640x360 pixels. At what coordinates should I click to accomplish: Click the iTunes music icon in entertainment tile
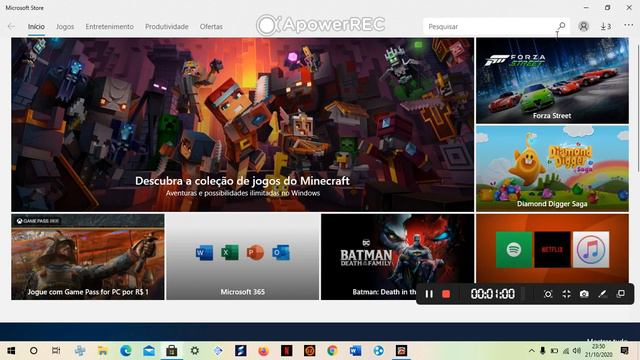click(x=591, y=249)
